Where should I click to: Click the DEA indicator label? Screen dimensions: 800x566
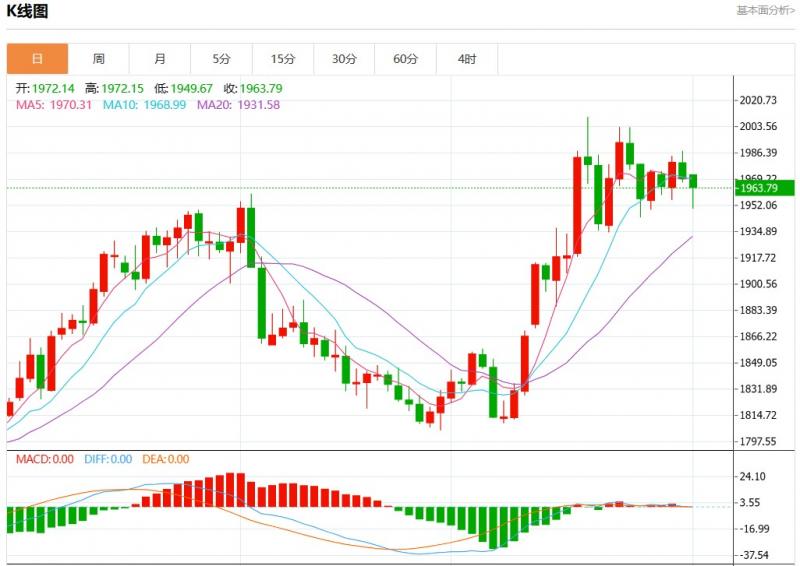(x=165, y=459)
